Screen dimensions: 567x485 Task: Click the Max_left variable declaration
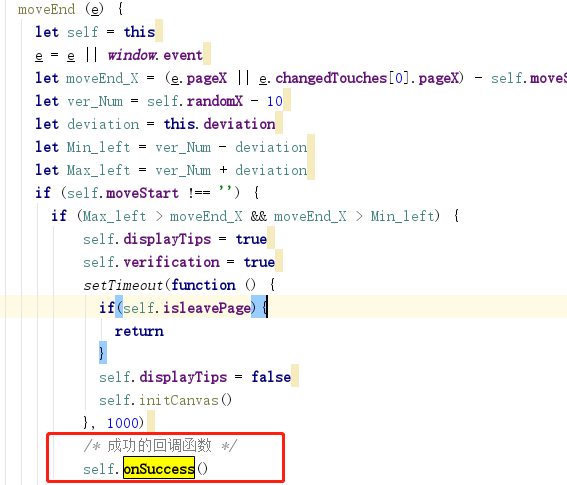click(98, 170)
